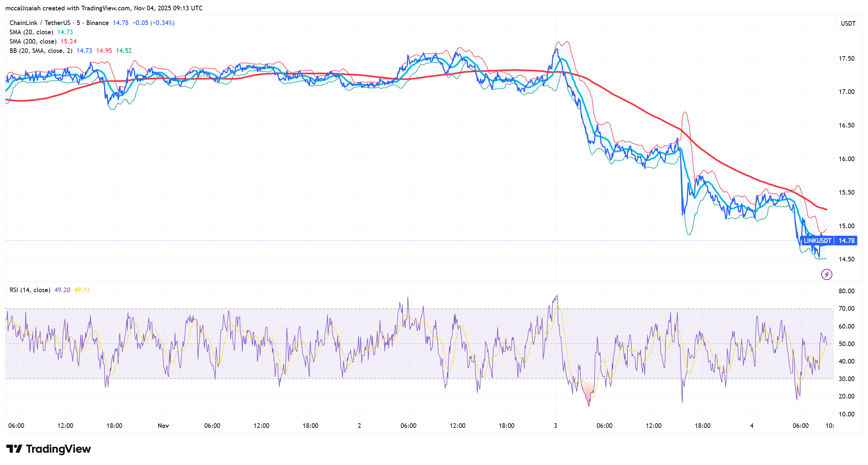The image size is (868, 465).
Task: Click the RSI (14, close) indicator label
Action: (30, 290)
